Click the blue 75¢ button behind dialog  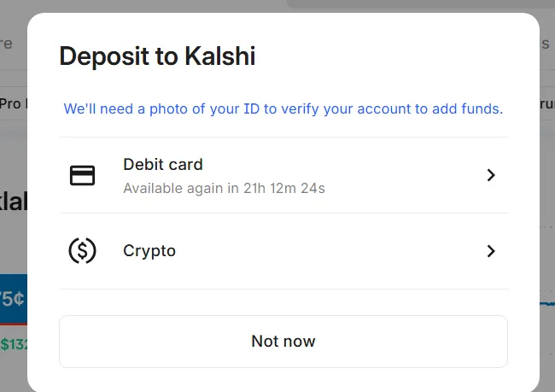(13, 299)
